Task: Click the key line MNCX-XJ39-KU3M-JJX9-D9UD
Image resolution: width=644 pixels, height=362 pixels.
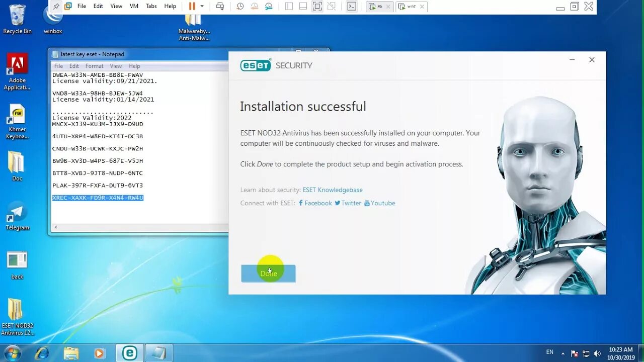Action: pos(98,124)
